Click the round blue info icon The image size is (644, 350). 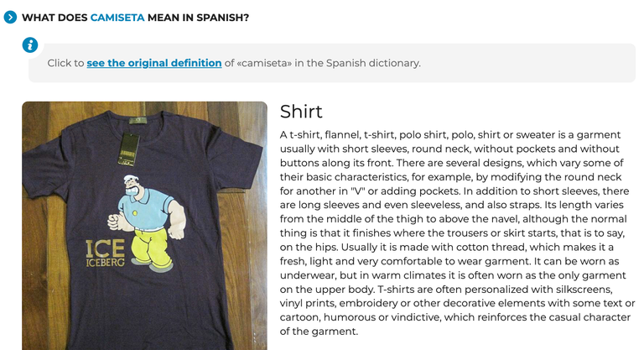[x=30, y=44]
